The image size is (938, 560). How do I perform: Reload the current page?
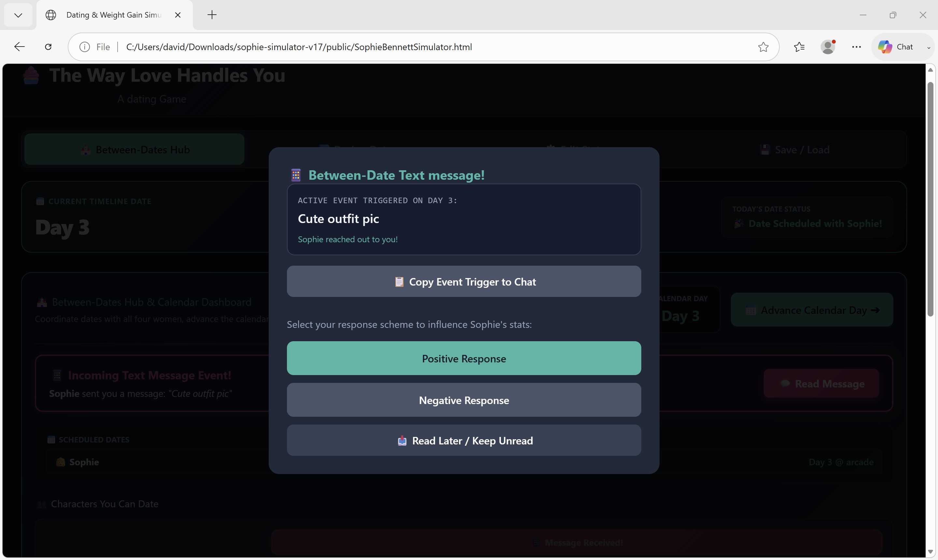(48, 47)
